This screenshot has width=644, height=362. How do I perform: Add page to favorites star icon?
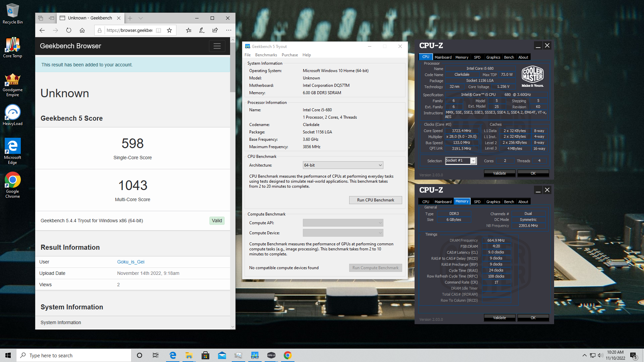click(x=169, y=30)
